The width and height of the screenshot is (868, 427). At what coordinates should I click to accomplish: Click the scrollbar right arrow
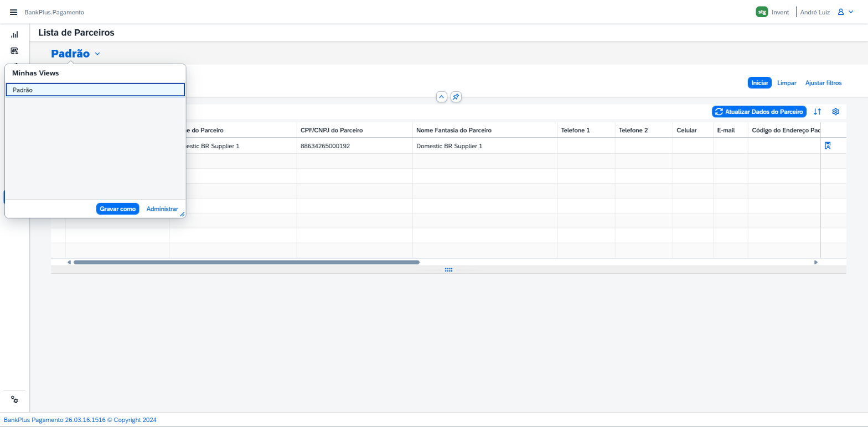point(816,262)
